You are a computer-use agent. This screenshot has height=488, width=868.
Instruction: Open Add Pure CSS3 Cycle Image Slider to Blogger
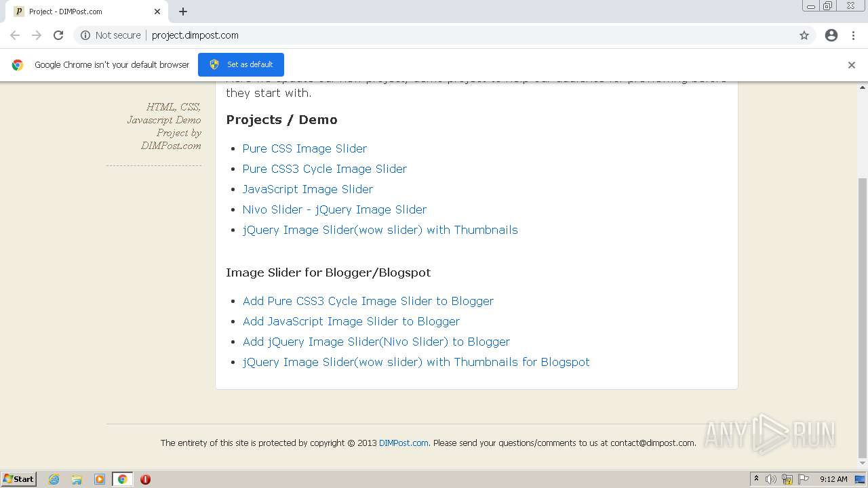point(368,301)
